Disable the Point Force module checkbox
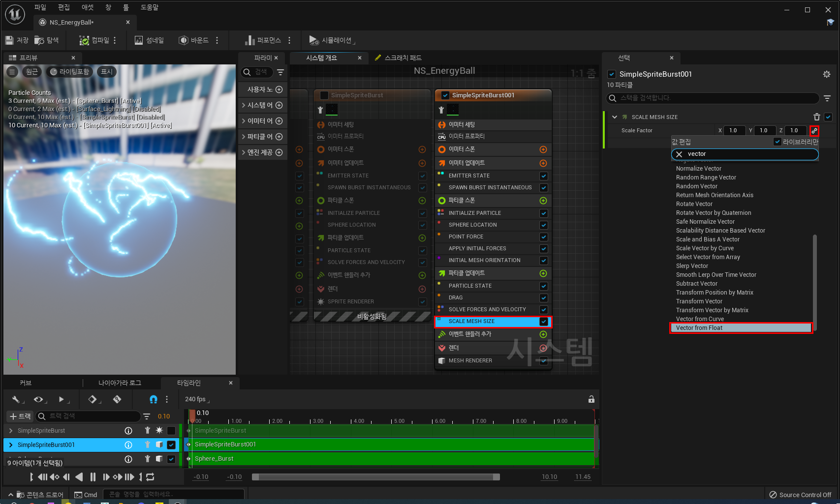This screenshot has width=840, height=504. click(x=544, y=237)
